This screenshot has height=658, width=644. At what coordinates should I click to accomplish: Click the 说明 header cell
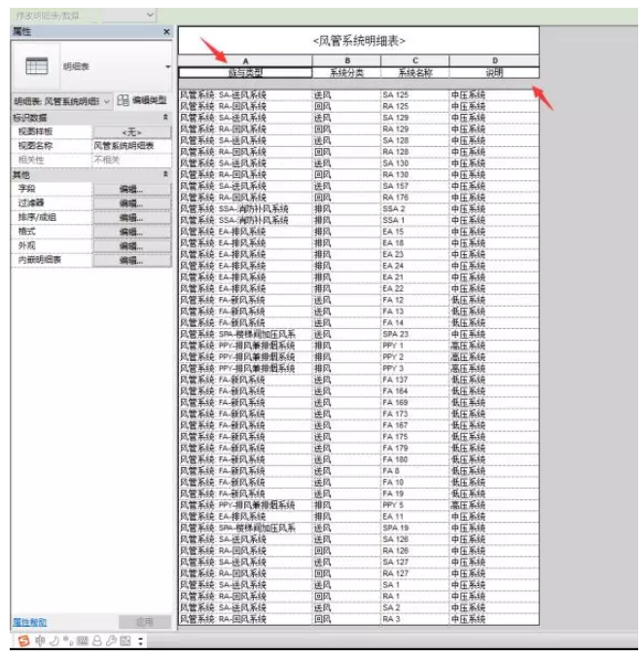pos(494,73)
